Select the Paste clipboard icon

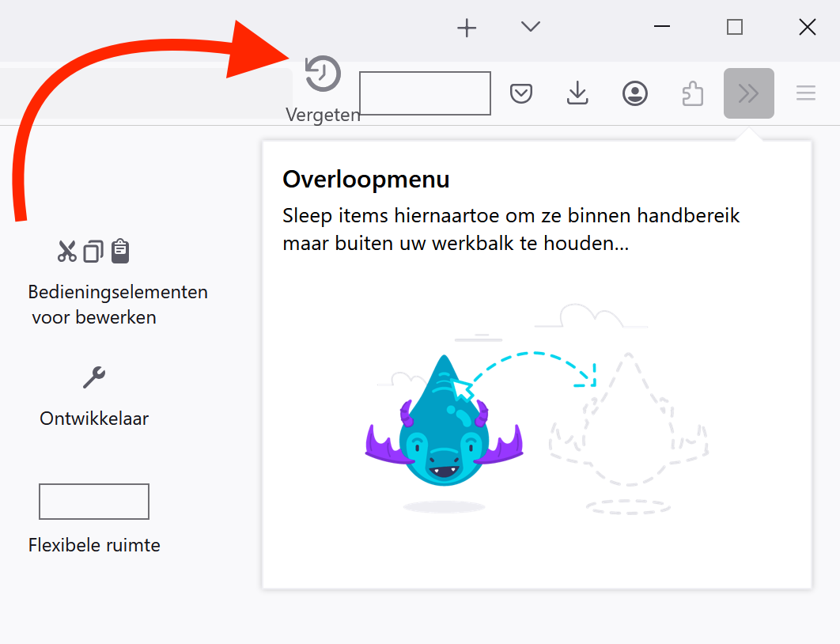[x=120, y=251]
